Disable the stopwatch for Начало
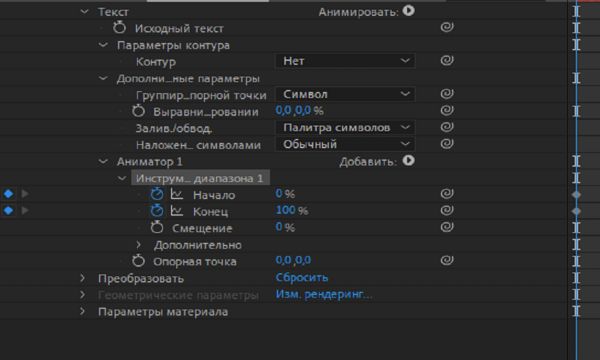The width and height of the screenshot is (600, 360). coord(157,194)
